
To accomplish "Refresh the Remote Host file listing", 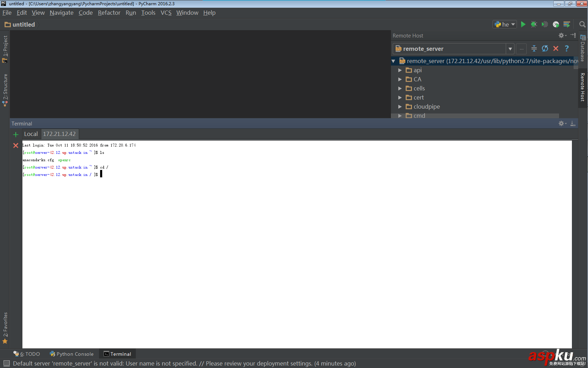I will click(545, 49).
